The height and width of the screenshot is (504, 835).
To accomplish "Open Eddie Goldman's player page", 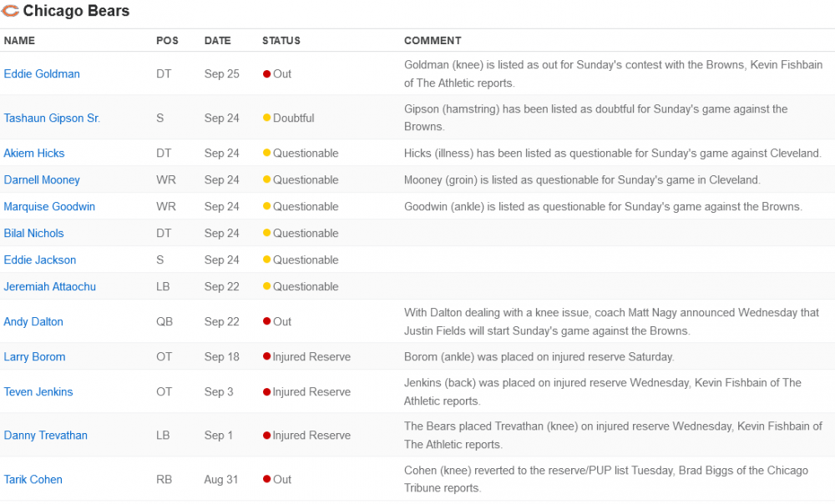I will click(x=42, y=74).
